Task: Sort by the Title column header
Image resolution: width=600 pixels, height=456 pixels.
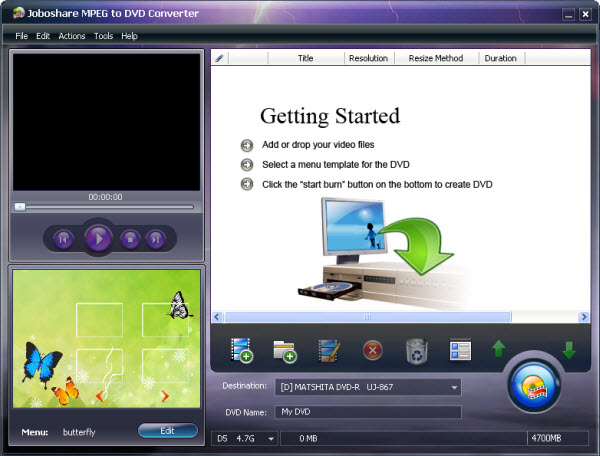Action: pyautogui.click(x=306, y=58)
